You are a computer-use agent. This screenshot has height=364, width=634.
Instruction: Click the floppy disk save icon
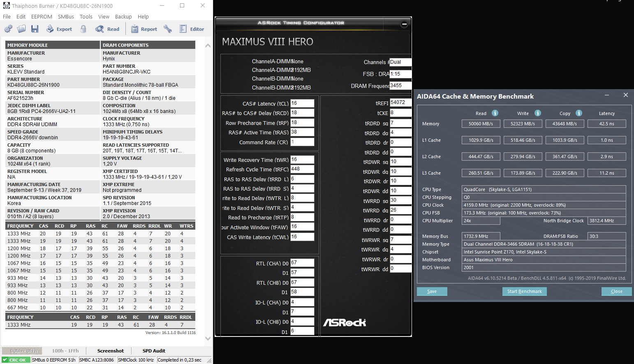tap(35, 29)
